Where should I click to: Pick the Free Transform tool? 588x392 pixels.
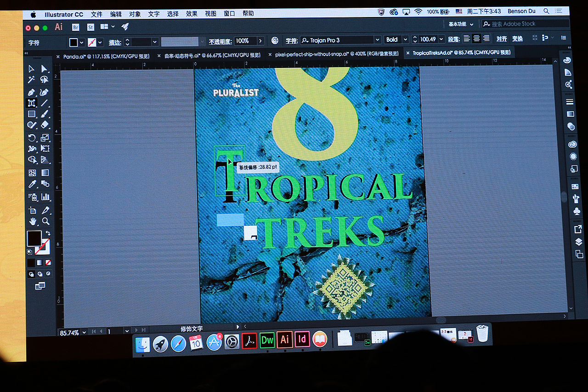click(45, 148)
